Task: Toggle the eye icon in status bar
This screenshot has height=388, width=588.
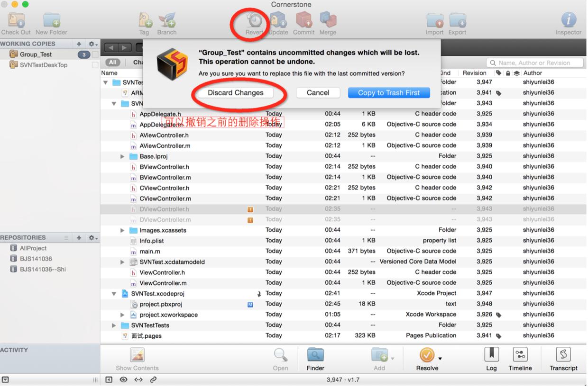Action: [x=123, y=379]
